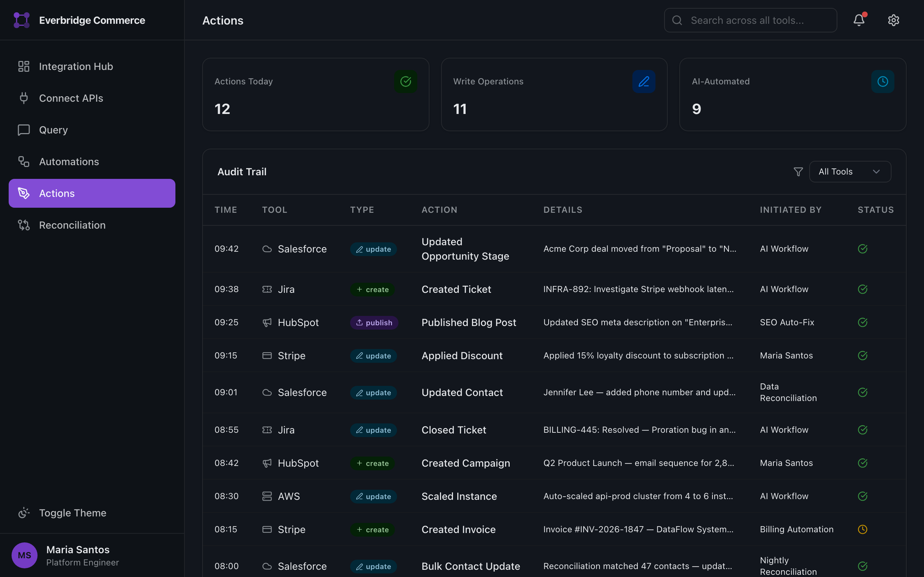Viewport: 924px width, 577px height.
Task: Click the notification bell icon
Action: [859, 20]
